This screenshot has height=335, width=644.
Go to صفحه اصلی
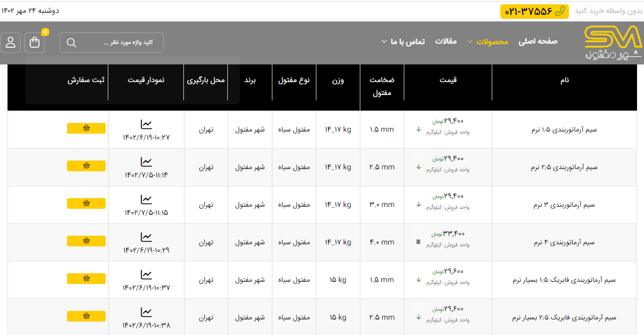click(538, 41)
